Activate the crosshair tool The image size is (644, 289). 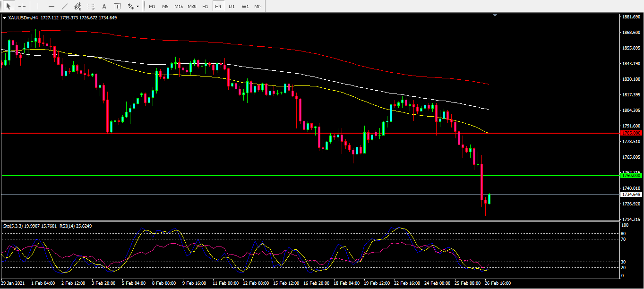coord(22,6)
